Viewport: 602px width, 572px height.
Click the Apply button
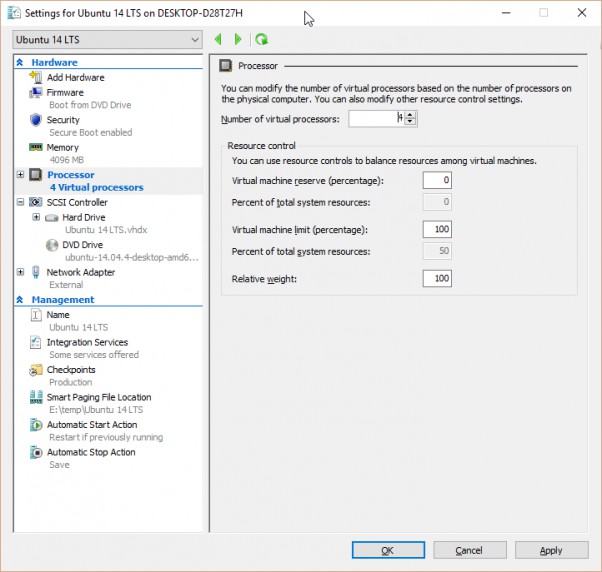551,550
